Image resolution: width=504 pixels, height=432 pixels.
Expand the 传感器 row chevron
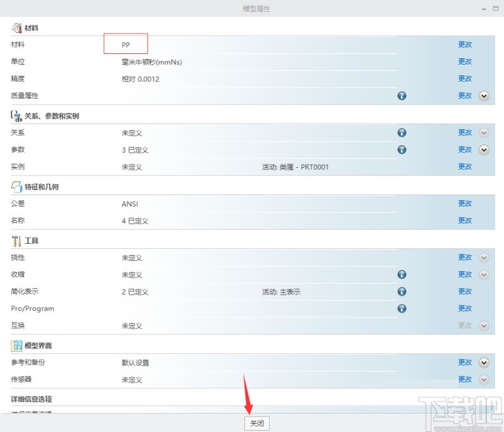(x=484, y=380)
